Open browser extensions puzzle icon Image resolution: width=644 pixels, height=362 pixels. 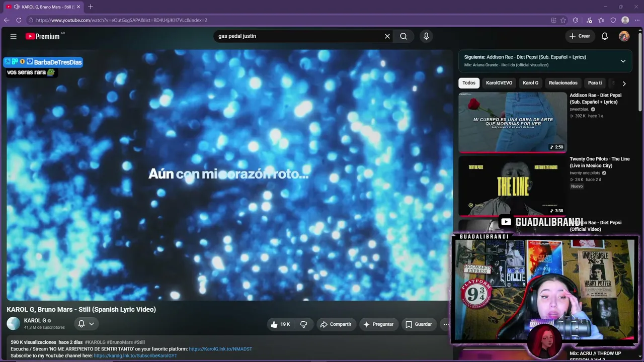(575, 20)
